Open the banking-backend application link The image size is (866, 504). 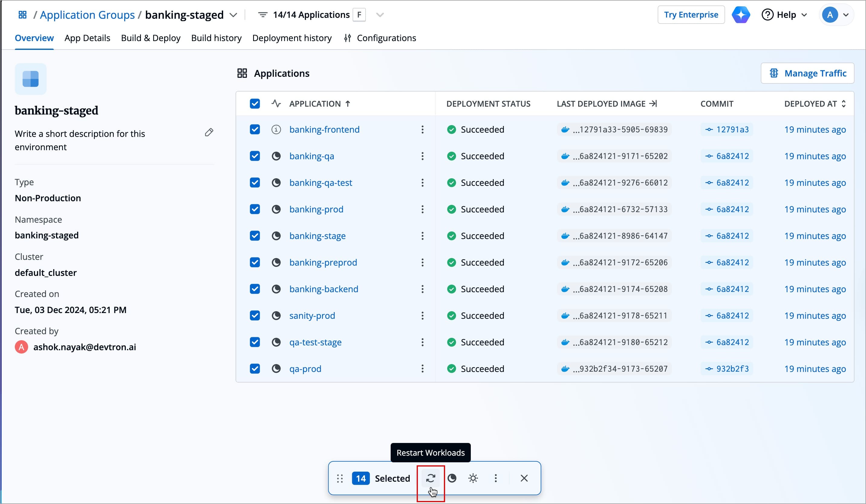coord(324,289)
